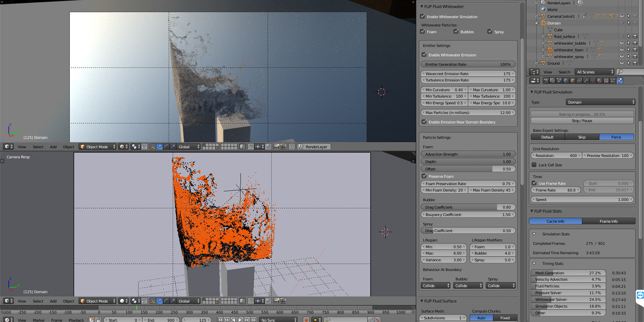Toggle the Use Frame Rate checkbox

[533, 182]
